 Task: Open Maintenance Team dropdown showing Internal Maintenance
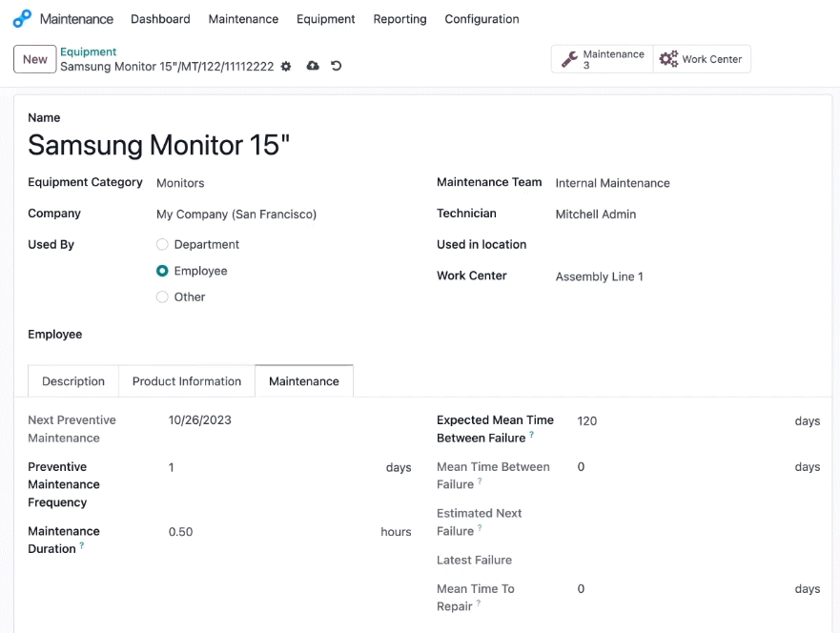pos(687,183)
